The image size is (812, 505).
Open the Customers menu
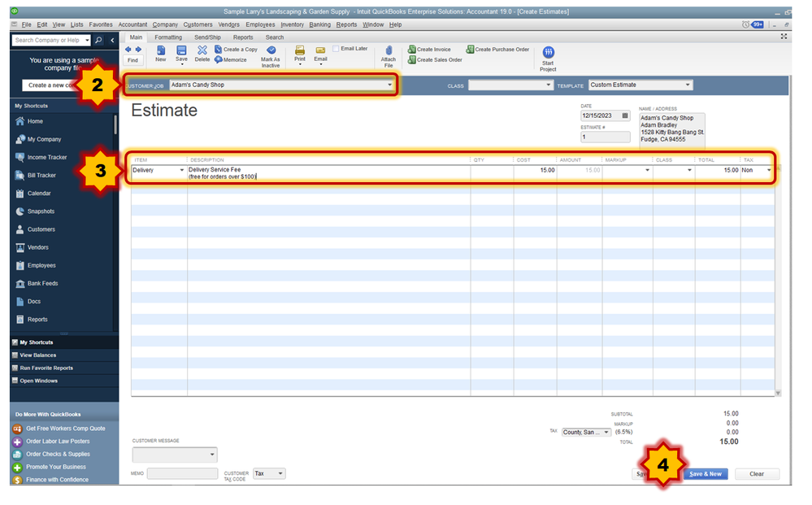(x=198, y=24)
